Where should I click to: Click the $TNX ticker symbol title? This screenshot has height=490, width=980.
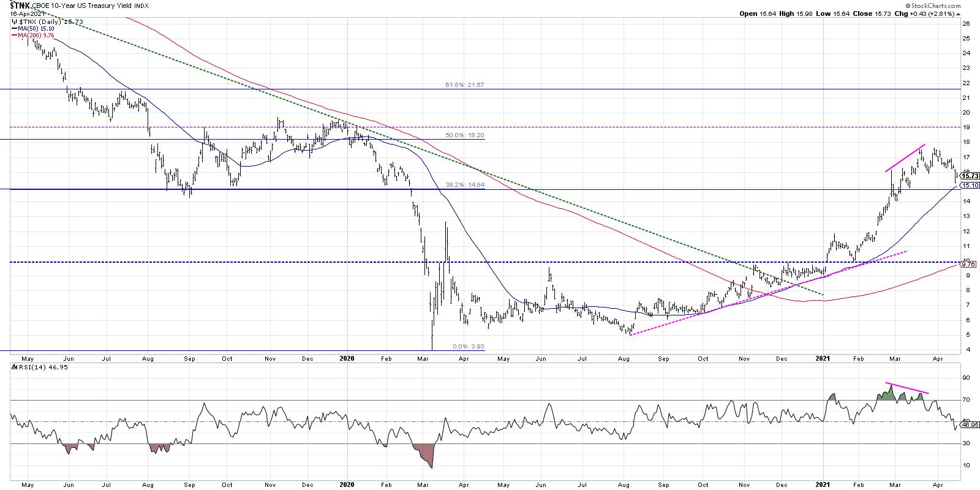point(18,6)
